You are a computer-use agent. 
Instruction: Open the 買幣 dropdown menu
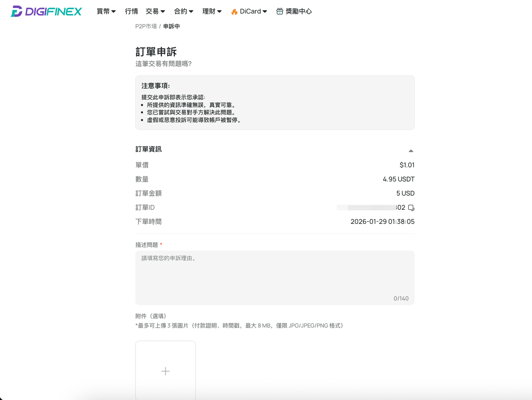click(x=106, y=12)
